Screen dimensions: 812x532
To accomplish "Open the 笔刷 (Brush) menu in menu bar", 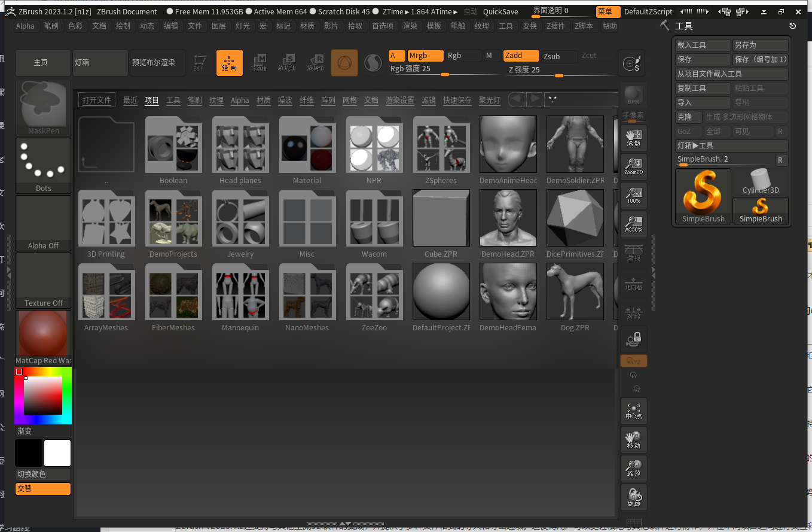I will click(51, 26).
